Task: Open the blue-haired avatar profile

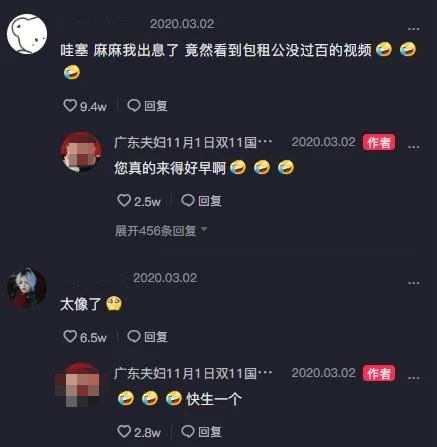Action: pyautogui.click(x=27, y=288)
